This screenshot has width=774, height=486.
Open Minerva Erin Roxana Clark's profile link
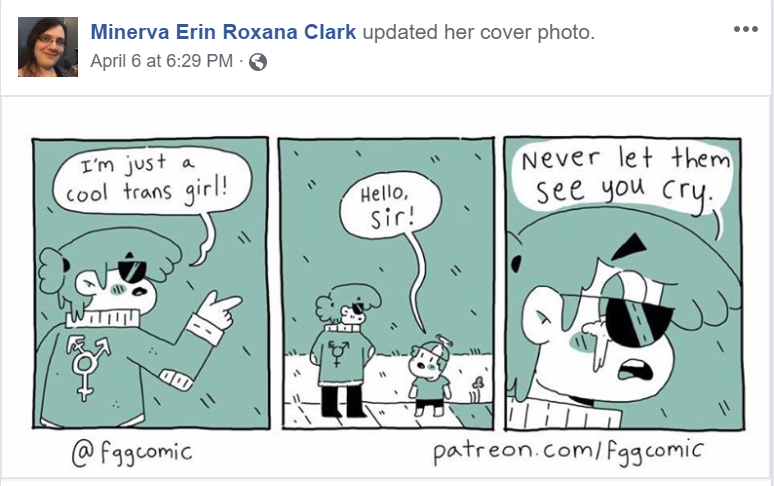(223, 32)
